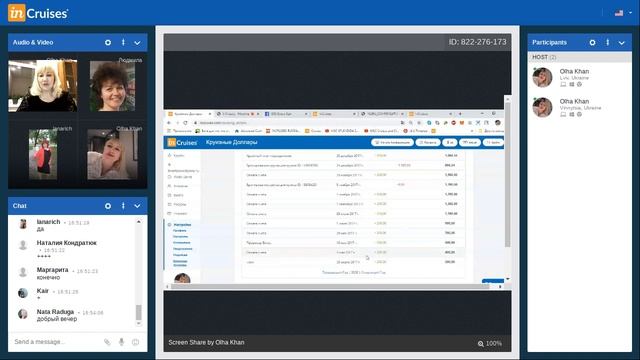
Task: Click Kair's chat avatar
Action: click(x=23, y=293)
